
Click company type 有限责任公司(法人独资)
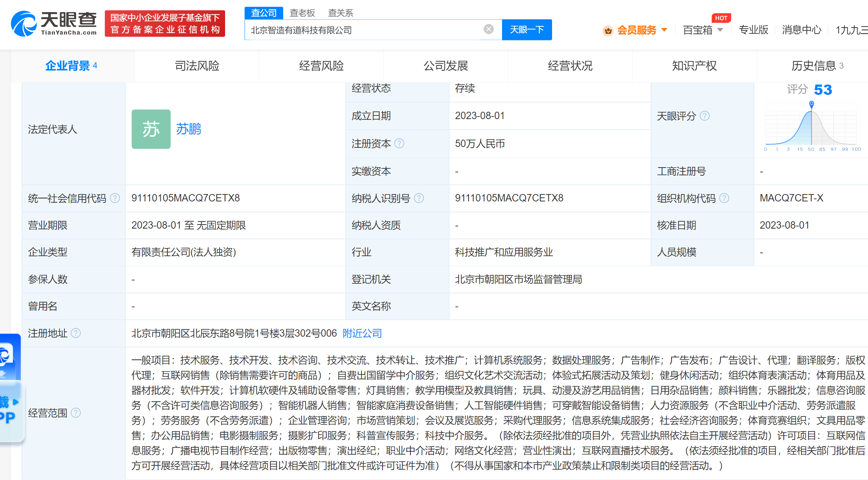[x=184, y=252]
